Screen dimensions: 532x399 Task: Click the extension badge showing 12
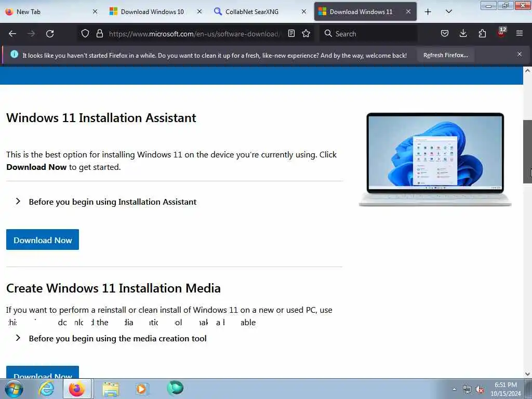[x=501, y=32]
